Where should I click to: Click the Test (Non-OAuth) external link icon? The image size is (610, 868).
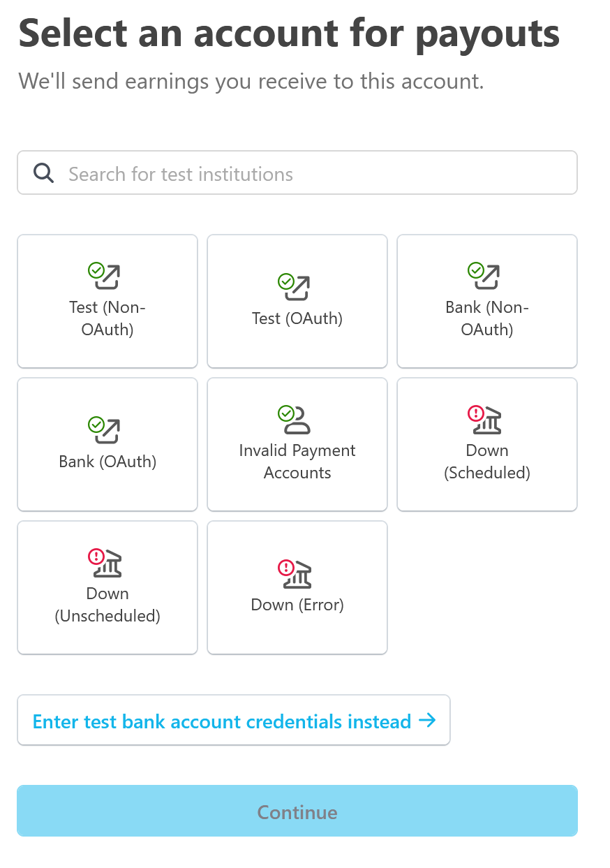[105, 277]
